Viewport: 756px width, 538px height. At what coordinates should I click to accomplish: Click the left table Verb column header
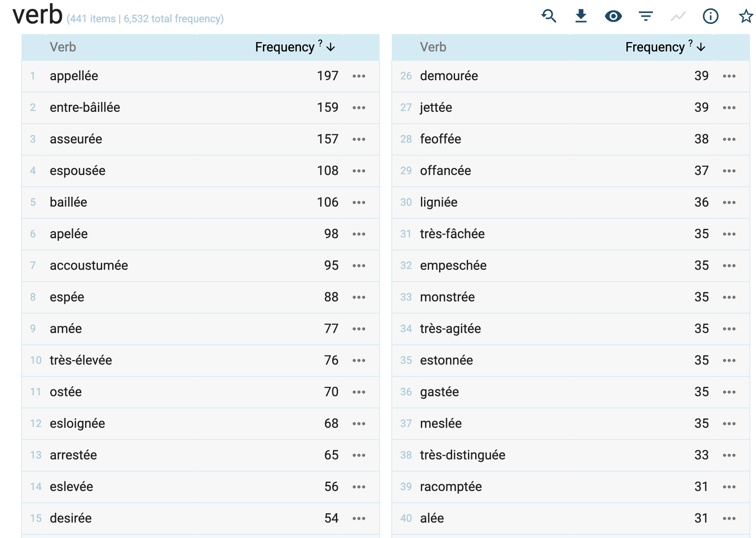point(63,47)
